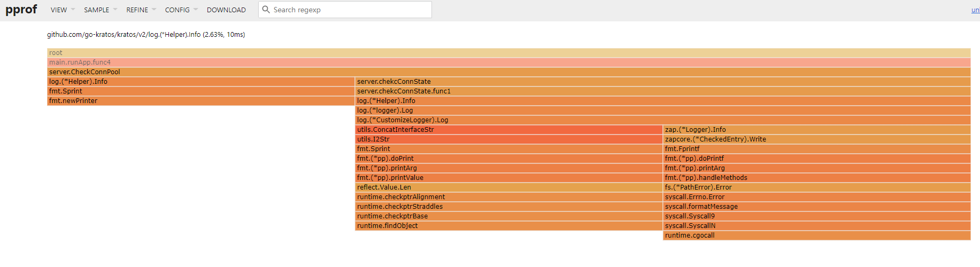
Task: Select syscall.Errno.Error frame
Action: point(816,197)
